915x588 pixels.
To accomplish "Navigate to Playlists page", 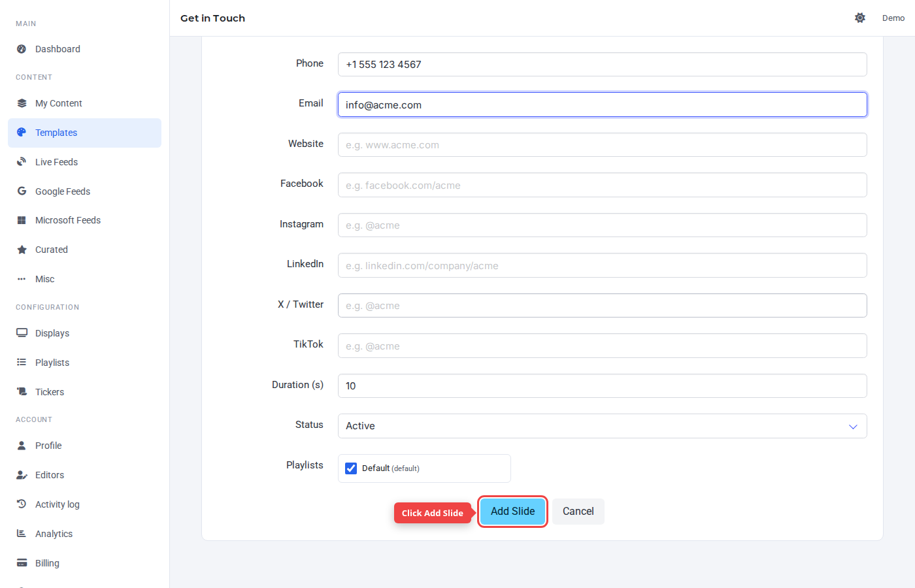I will [x=84, y=363].
